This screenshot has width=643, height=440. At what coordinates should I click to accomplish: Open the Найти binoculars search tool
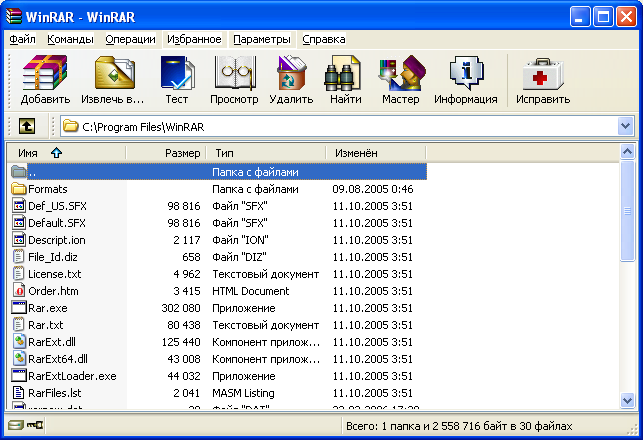coord(342,73)
